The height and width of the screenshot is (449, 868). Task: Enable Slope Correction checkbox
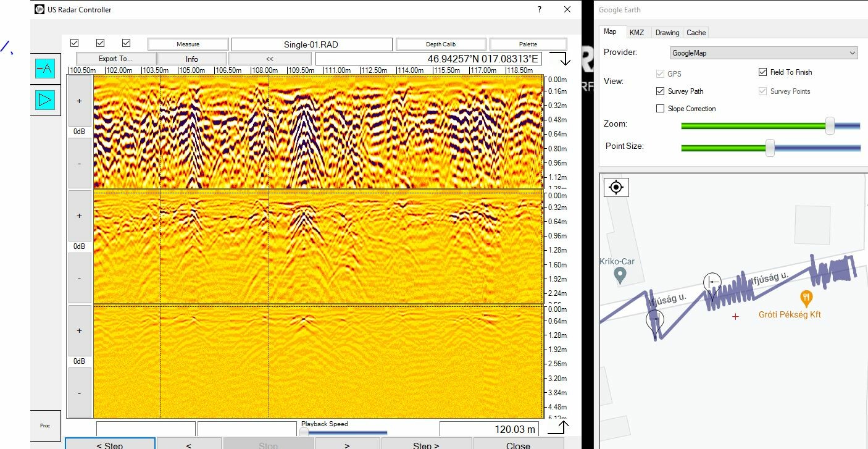tap(660, 109)
